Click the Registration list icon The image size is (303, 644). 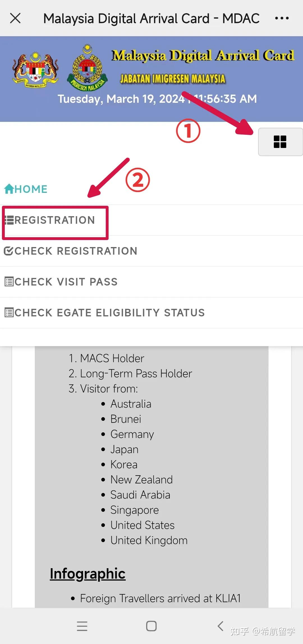[x=9, y=220]
